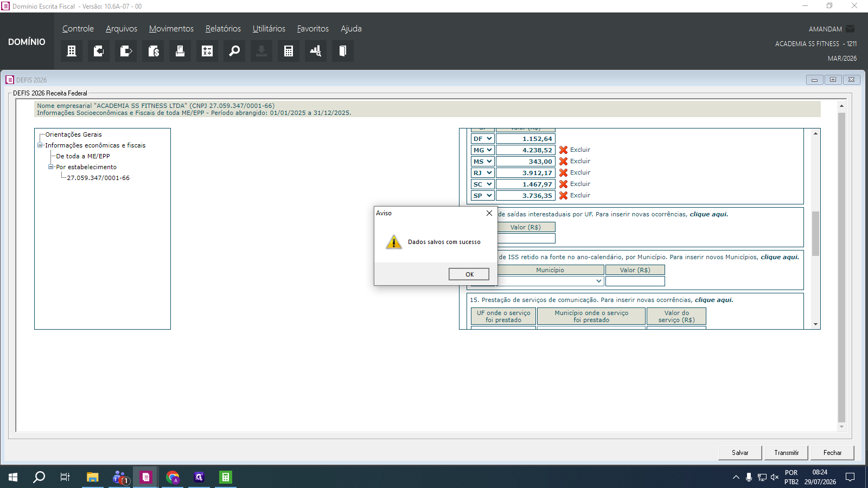Open the notification center icon
The image size is (868, 488).
tap(850, 477)
